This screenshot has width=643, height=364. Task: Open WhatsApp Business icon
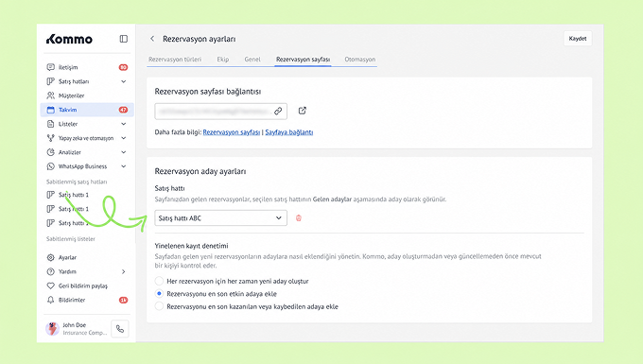click(50, 166)
